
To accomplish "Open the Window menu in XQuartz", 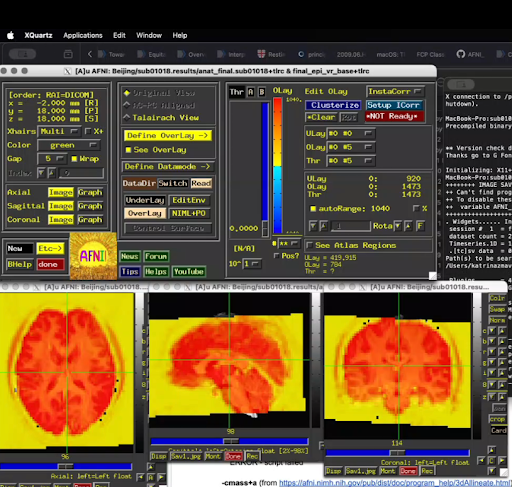I will pos(149,35).
